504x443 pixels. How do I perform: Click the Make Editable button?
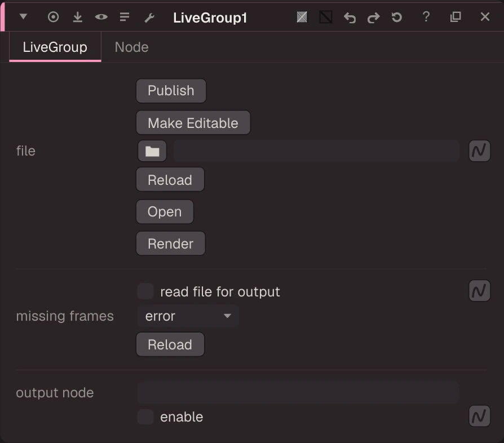[193, 123]
